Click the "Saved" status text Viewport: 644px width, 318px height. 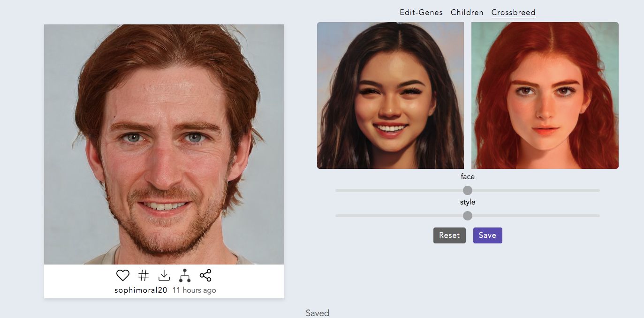(318, 313)
